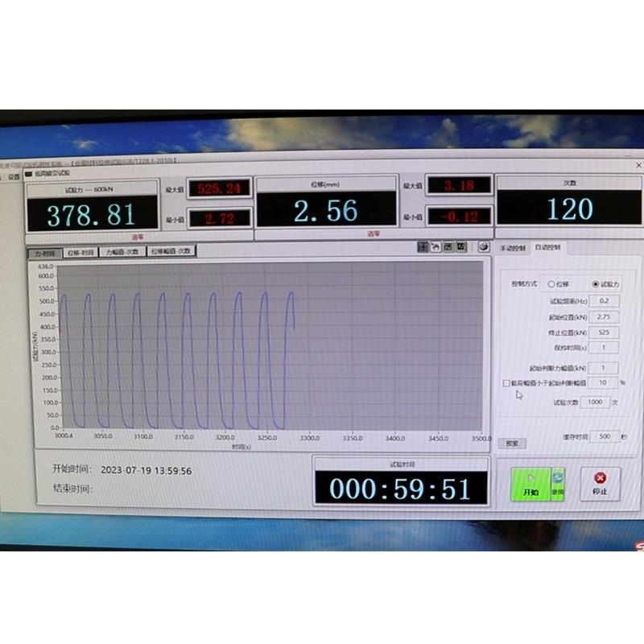Click the 停止 stop button with red X
Viewport: 644px width, 644px height.
tap(600, 485)
